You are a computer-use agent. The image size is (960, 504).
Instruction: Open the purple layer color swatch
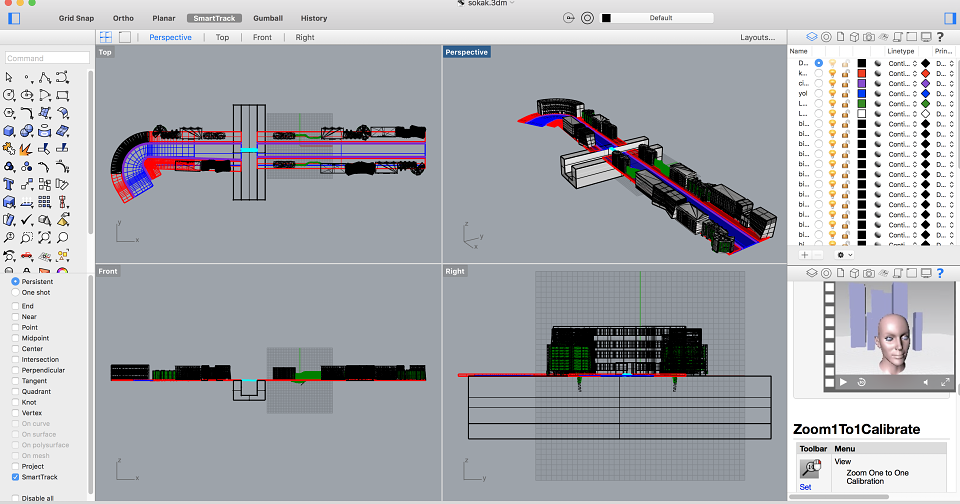click(861, 83)
